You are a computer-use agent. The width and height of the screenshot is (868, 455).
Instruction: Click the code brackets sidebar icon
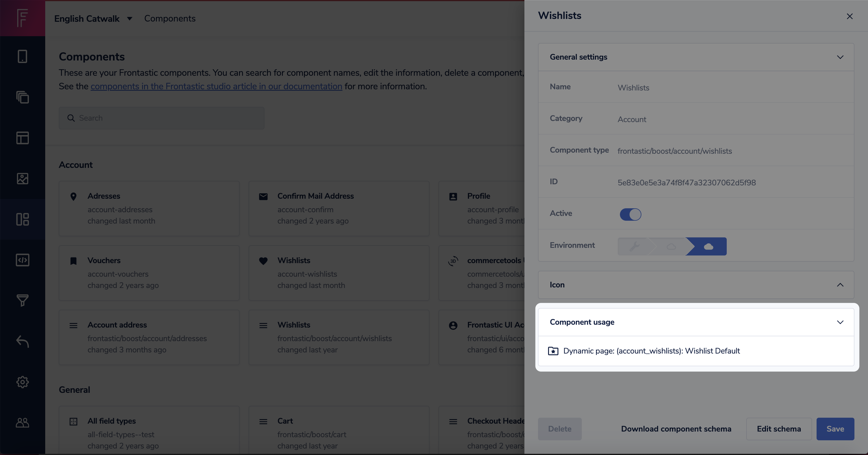click(x=22, y=260)
